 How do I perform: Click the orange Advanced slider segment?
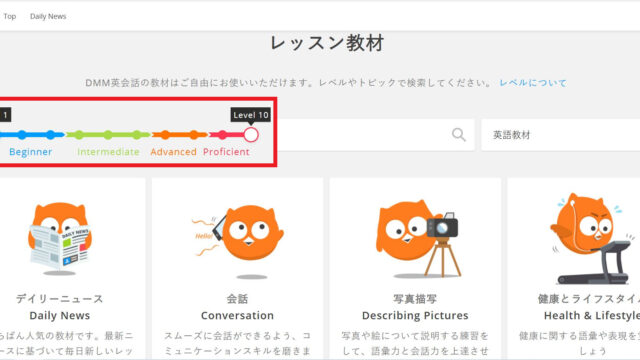[180, 135]
